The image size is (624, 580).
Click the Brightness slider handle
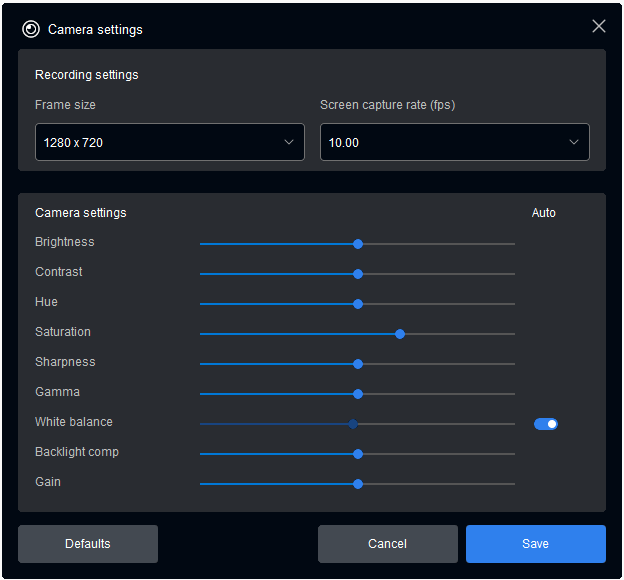coord(358,244)
